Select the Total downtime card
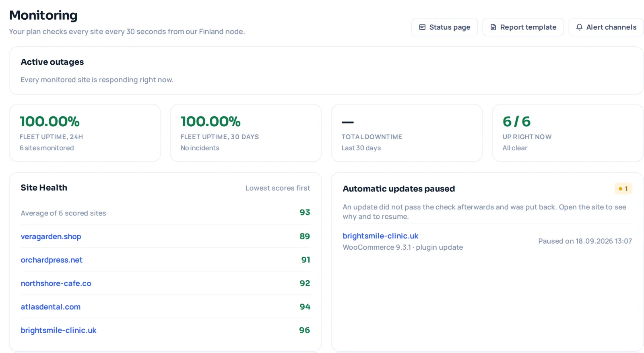644x353 pixels. click(x=407, y=133)
